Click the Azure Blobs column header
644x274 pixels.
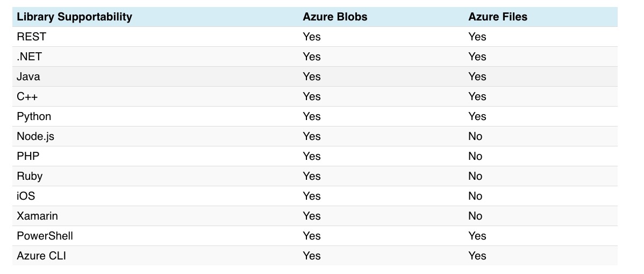pyautogui.click(x=335, y=17)
